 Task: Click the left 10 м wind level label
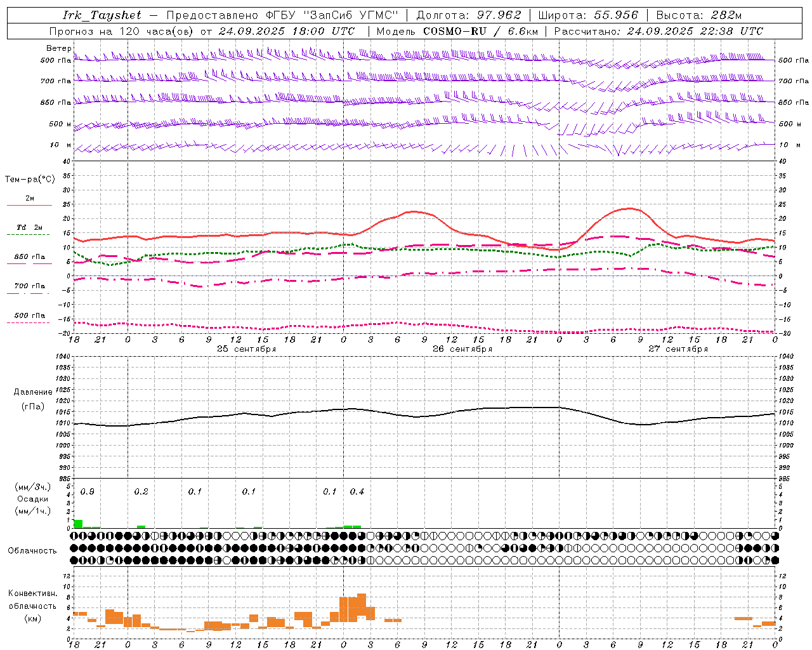click(62, 145)
